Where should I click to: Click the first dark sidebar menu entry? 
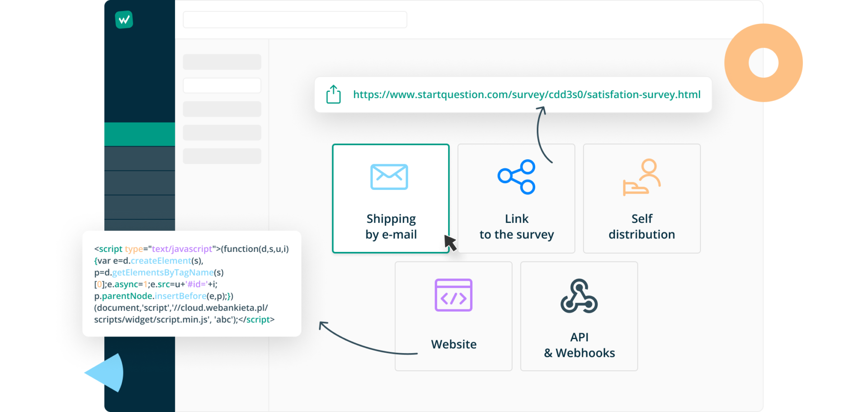point(139,158)
